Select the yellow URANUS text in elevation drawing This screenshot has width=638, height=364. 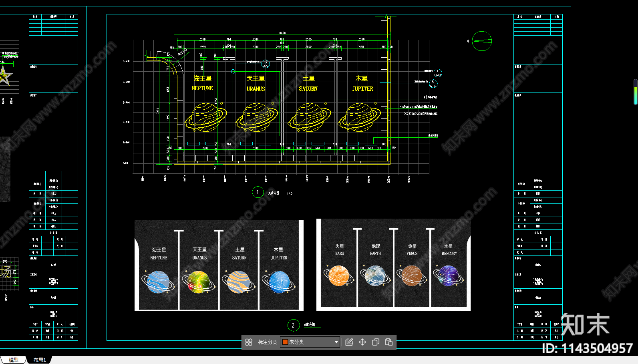pos(256,89)
